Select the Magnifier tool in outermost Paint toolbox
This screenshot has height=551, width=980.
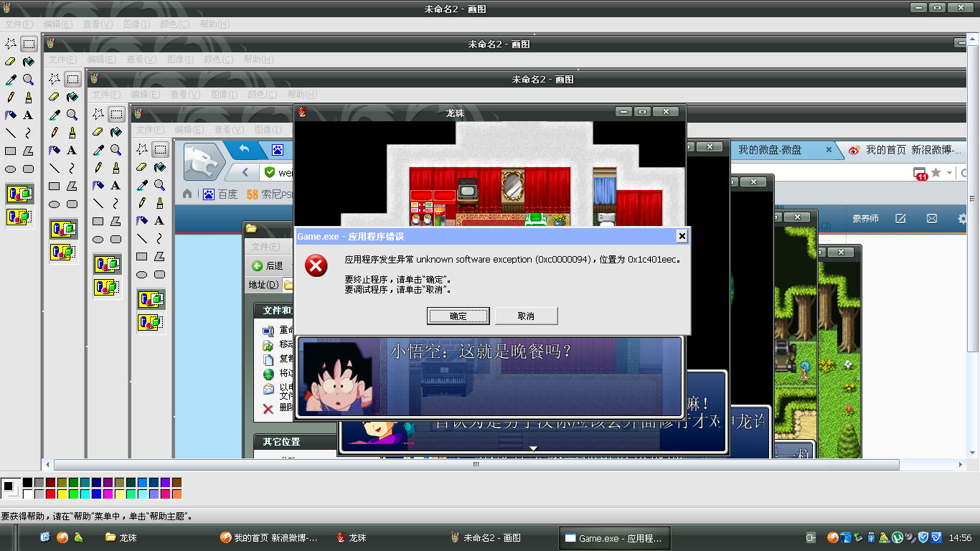tap(29, 80)
